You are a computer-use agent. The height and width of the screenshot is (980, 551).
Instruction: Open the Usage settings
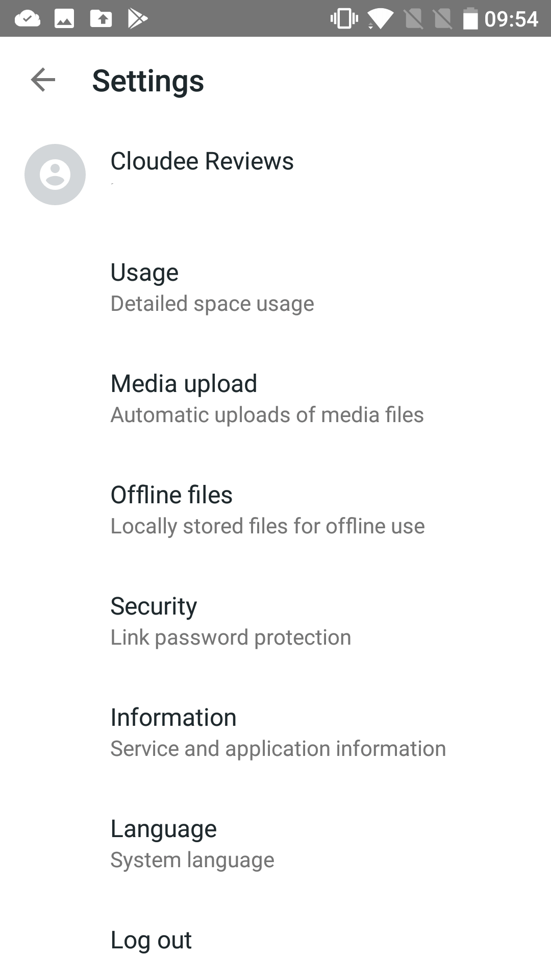point(144,272)
